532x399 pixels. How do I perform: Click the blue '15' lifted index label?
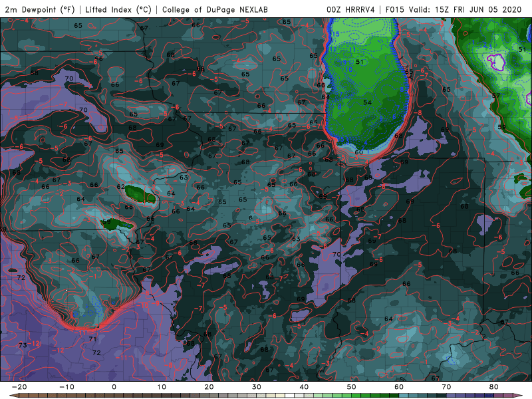point(335,34)
